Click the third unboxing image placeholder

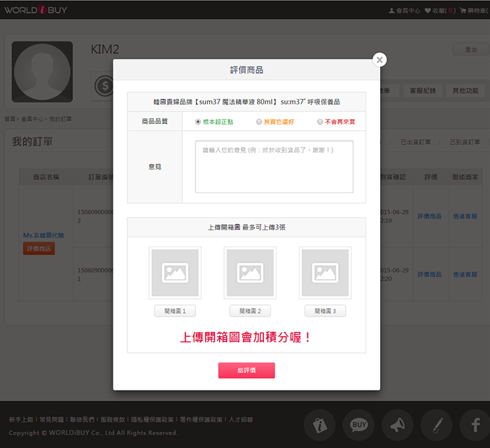coord(325,273)
